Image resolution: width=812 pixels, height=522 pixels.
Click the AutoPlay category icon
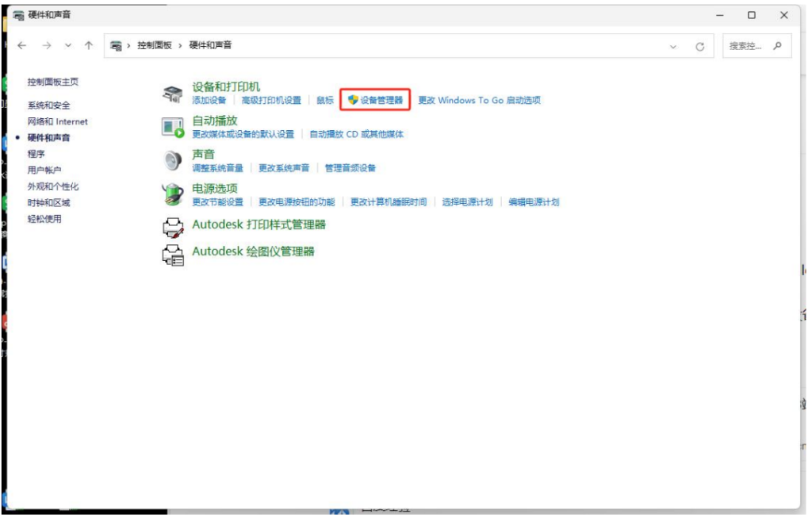click(172, 127)
